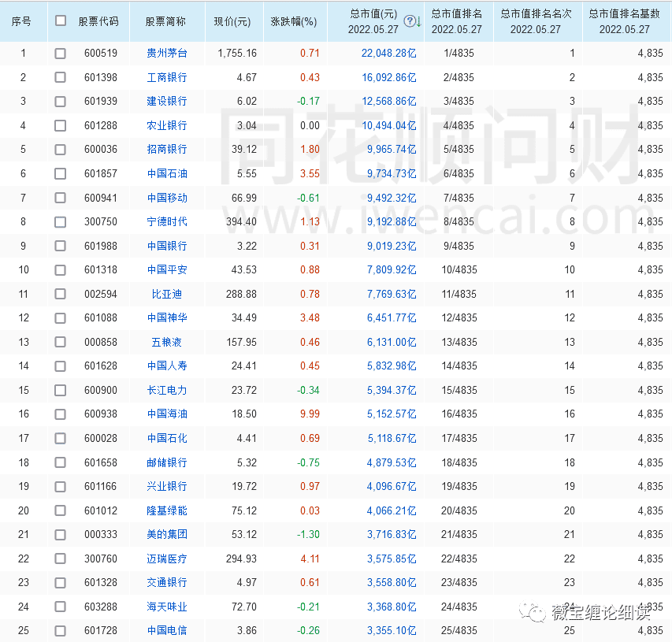Tick the checkbox for 601728 中国电信
This screenshot has height=642, width=672.
click(x=61, y=631)
